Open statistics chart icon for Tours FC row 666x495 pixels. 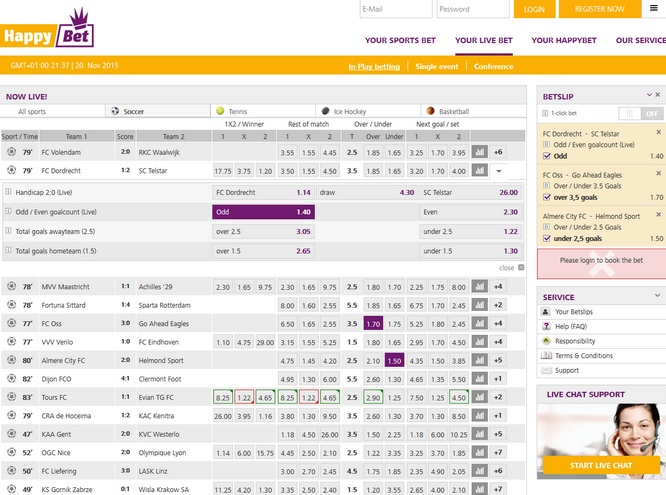[x=480, y=397]
